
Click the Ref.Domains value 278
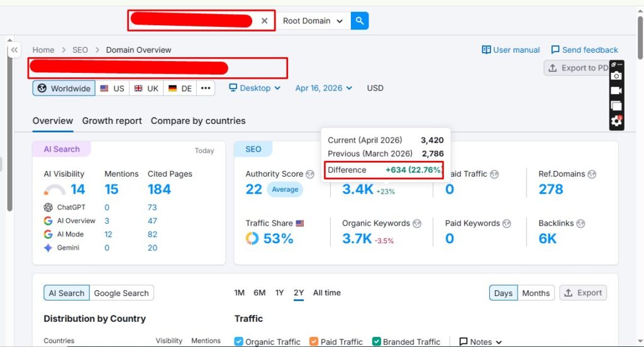(x=551, y=189)
